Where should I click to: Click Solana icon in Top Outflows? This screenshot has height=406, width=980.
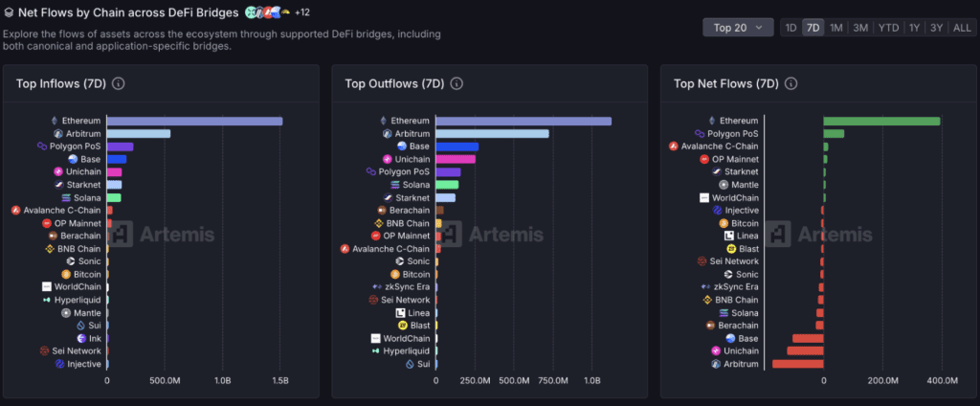(x=394, y=185)
